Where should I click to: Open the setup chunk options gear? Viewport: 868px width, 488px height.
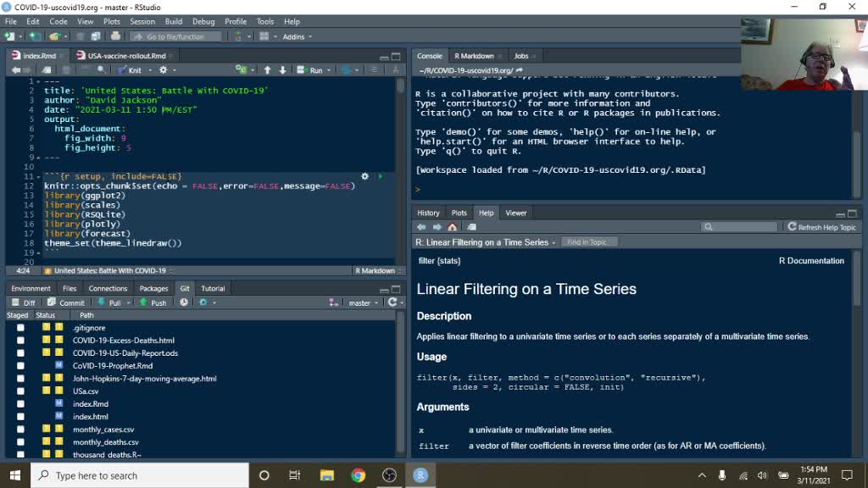[364, 176]
